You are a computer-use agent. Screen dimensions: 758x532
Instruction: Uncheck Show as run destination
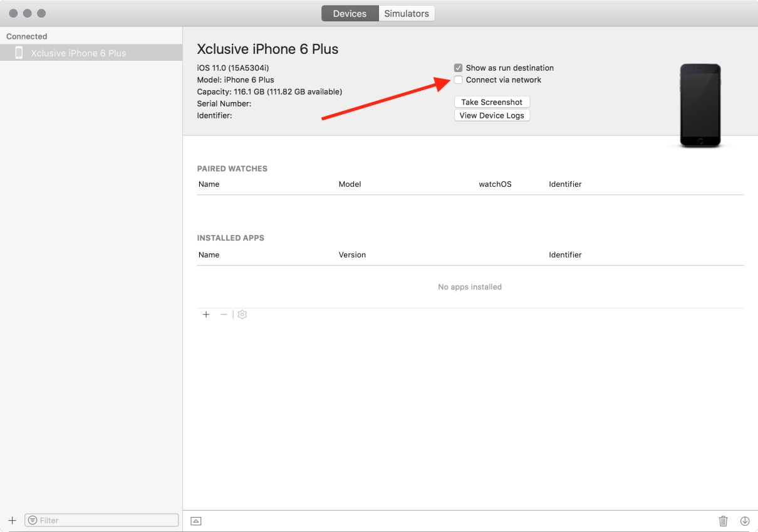[459, 68]
